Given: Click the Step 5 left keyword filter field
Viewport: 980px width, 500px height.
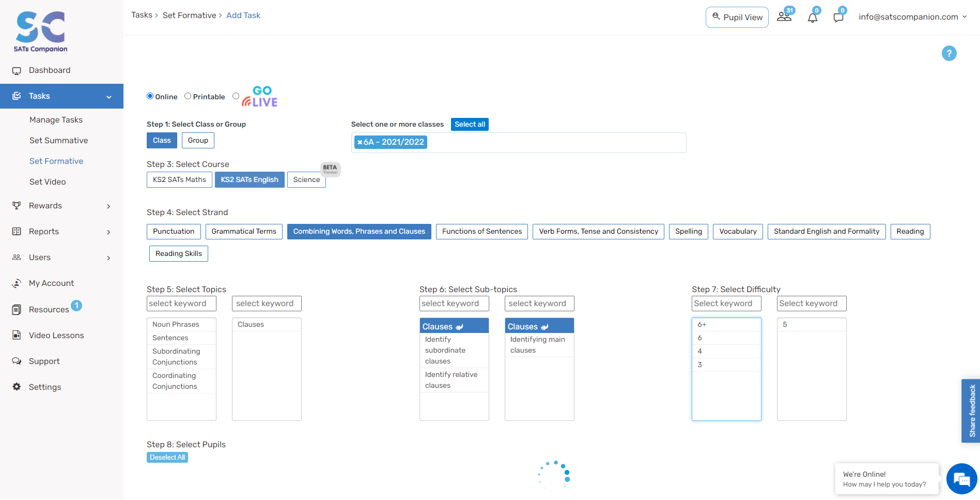Looking at the screenshot, I should click(x=181, y=304).
